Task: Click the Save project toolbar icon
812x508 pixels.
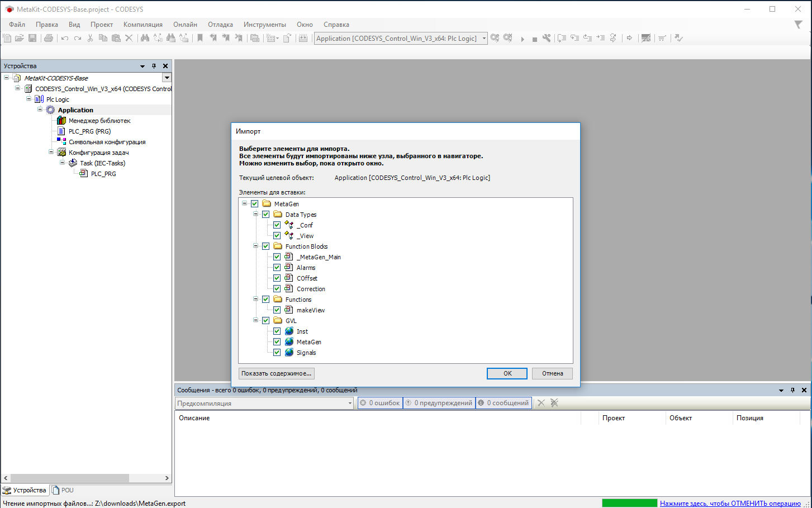Action: click(32, 38)
